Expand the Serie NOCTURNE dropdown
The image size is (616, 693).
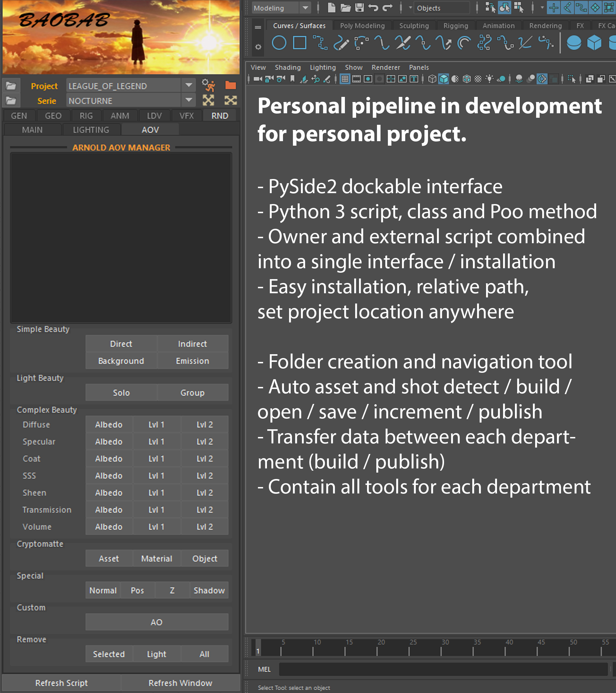coord(189,100)
